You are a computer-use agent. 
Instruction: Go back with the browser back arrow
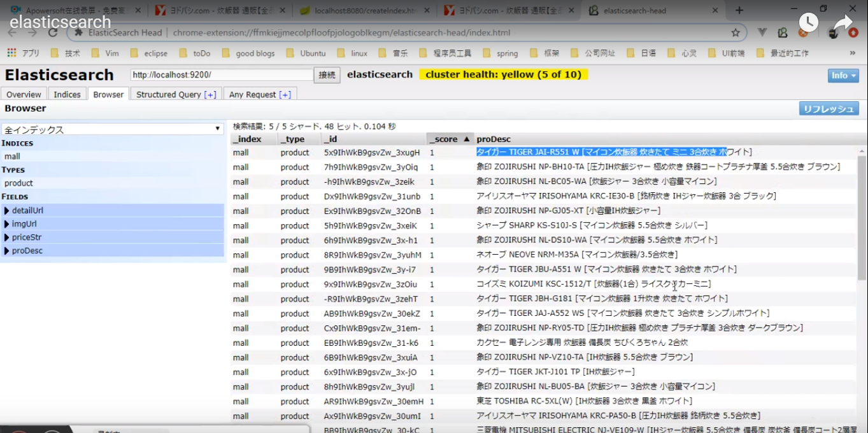click(13, 32)
